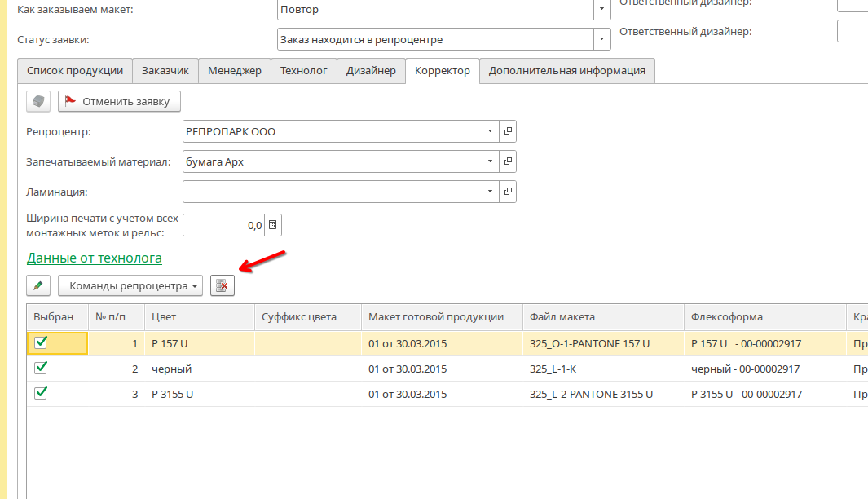The height and width of the screenshot is (499, 868).
Task: Switch to the Технолог tab
Action: (x=303, y=71)
